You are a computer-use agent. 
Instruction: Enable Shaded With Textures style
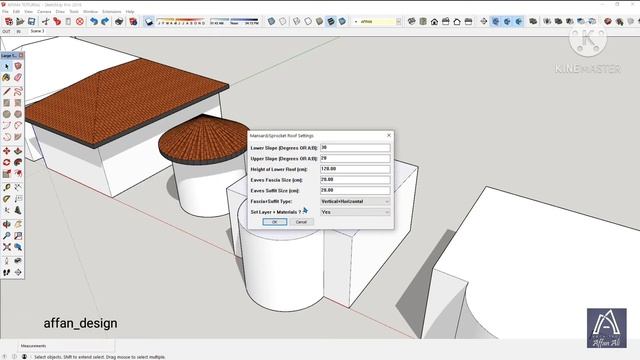(331, 21)
